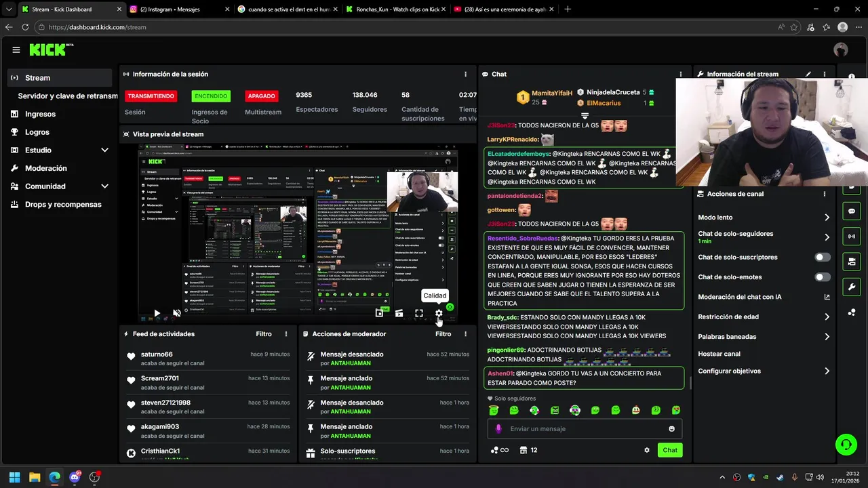Insert the headphones emote
Viewport: 868px width, 488px height.
point(575,410)
